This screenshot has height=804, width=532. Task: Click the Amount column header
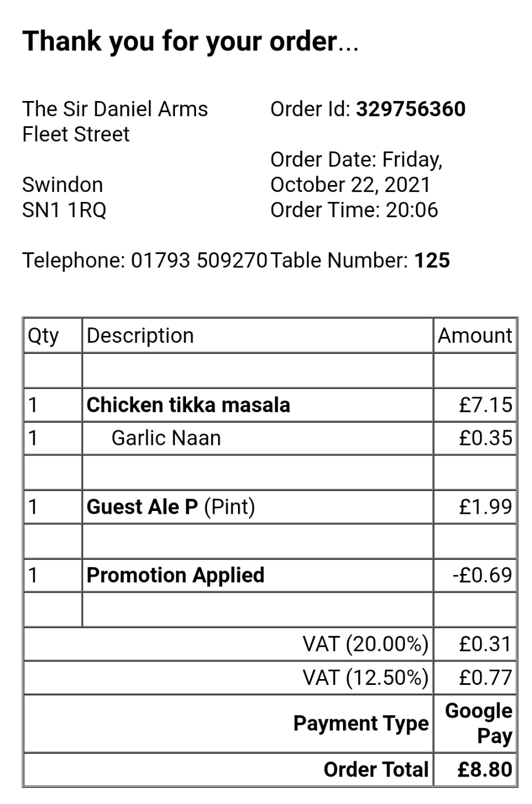coord(475,336)
